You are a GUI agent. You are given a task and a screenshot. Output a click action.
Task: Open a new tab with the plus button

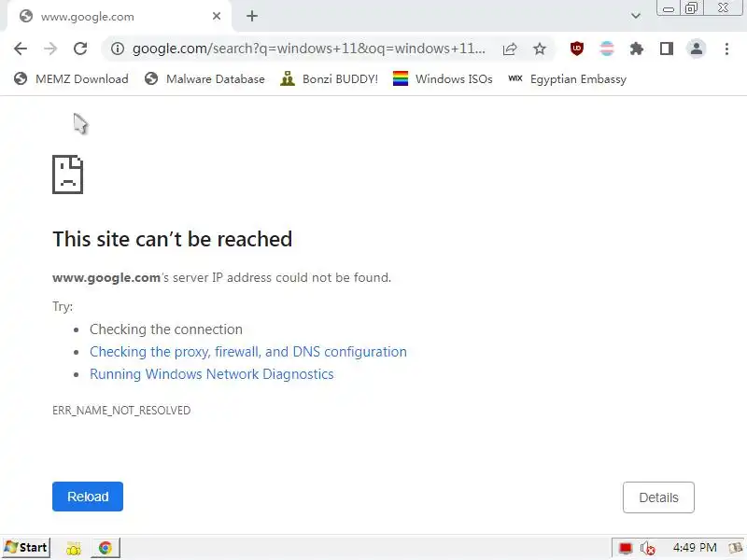252,16
